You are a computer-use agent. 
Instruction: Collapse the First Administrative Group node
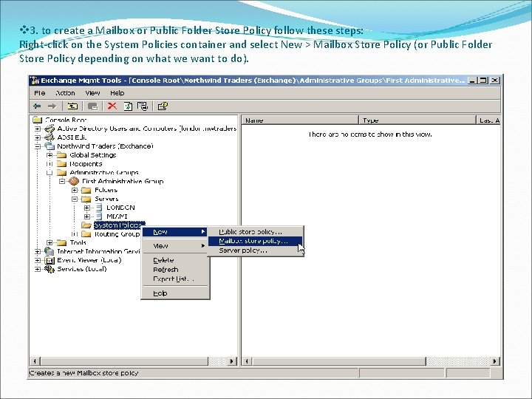62,182
